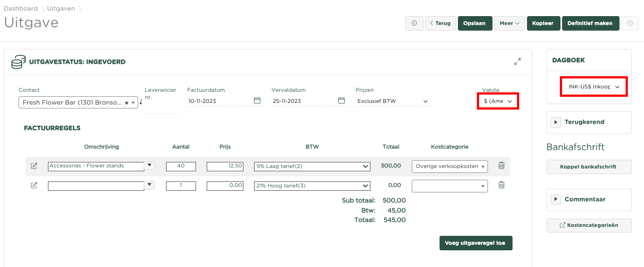Open the 9% Laag tarief BTW dropdown
The height and width of the screenshot is (267, 644).
pyautogui.click(x=312, y=166)
